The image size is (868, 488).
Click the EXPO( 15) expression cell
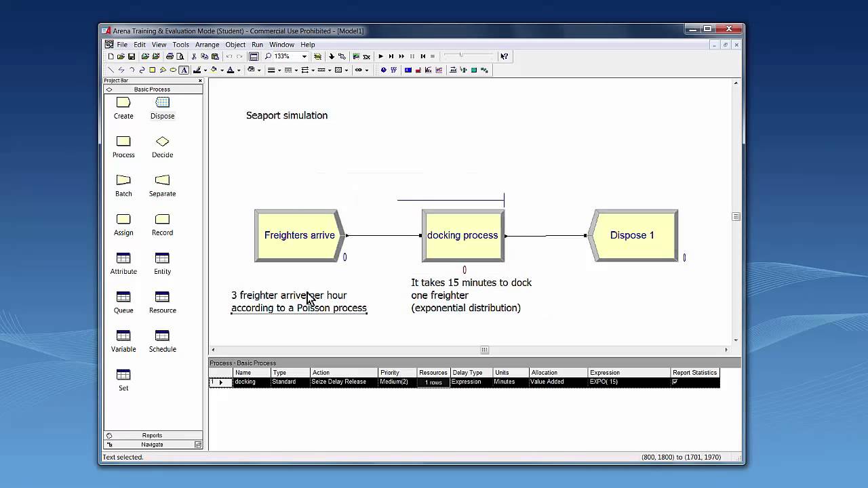(629, 382)
